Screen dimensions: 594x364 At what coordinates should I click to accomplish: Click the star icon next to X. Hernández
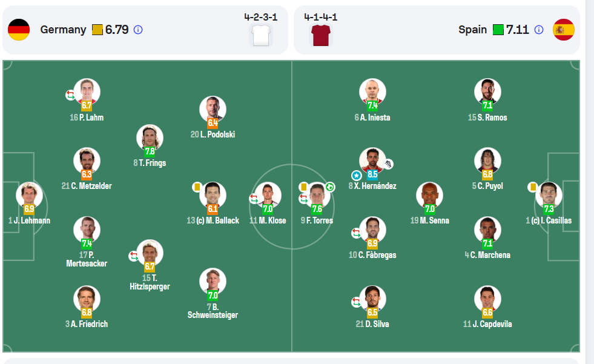[356, 176]
